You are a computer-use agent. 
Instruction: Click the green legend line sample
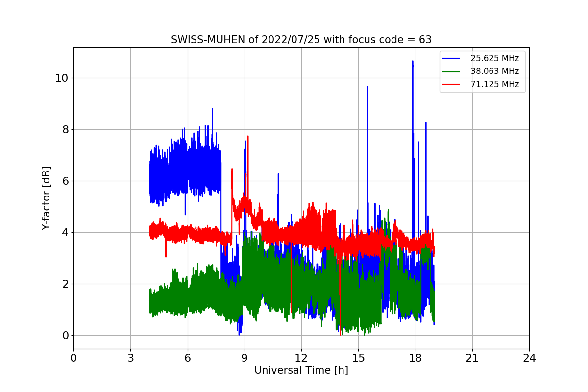click(452, 71)
